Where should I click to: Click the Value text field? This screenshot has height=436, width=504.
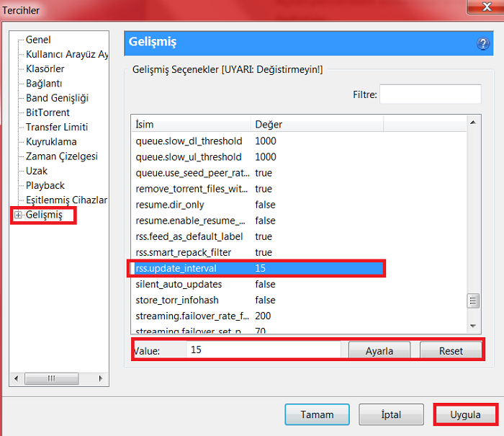[264, 350]
